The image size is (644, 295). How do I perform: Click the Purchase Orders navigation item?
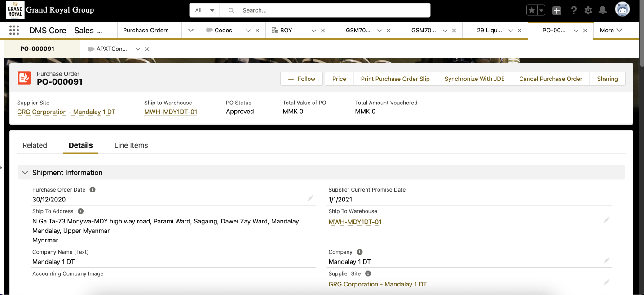146,31
